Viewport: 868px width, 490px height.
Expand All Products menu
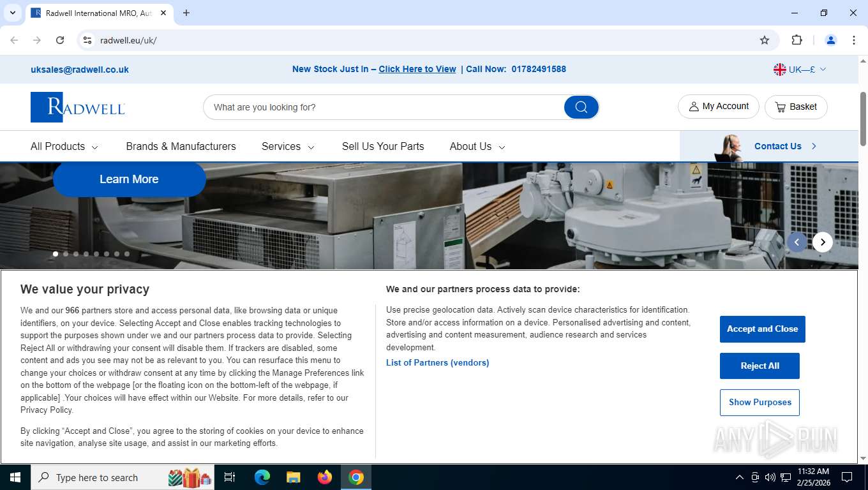click(64, 146)
